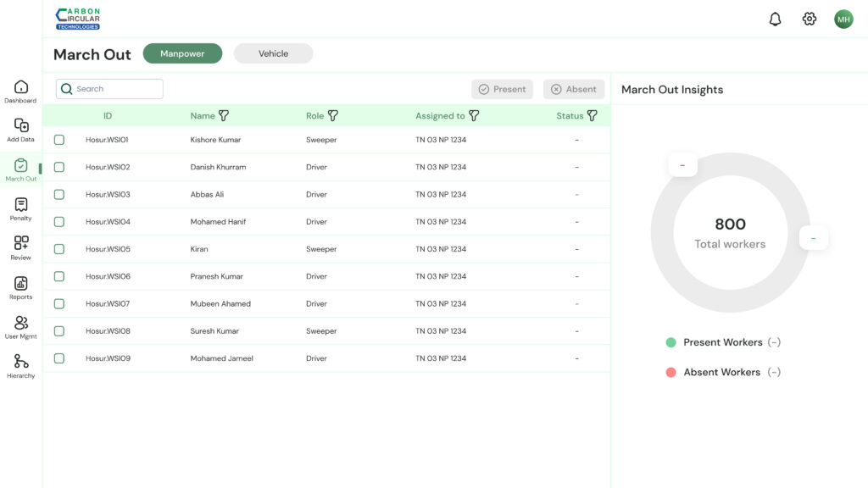This screenshot has height=488, width=868.
Task: Open the Dashboard from the sidebar
Action: pos(21,87)
